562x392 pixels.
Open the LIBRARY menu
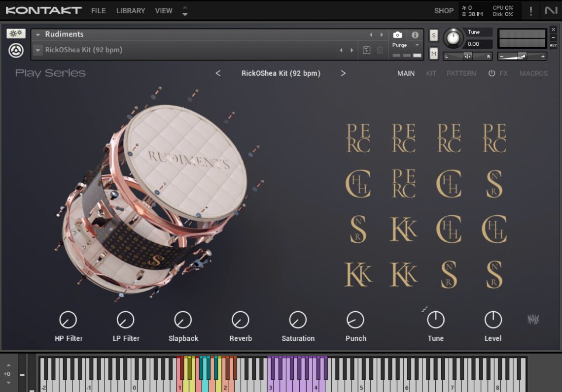(x=131, y=11)
